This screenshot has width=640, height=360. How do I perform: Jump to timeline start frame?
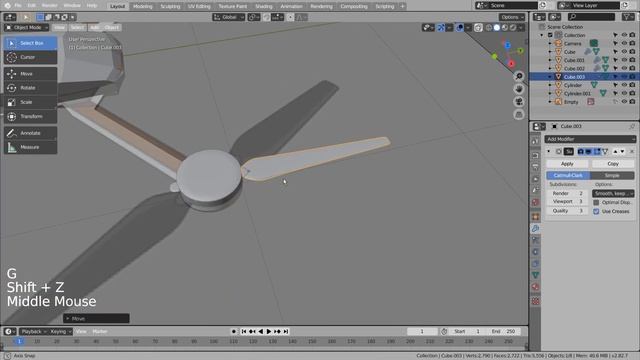[244, 331]
